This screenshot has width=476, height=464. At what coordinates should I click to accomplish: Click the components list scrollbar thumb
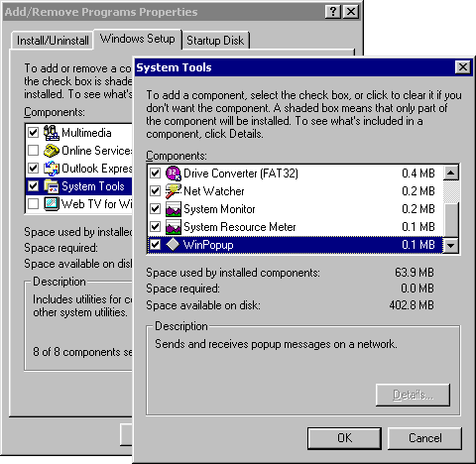pyautogui.click(x=451, y=220)
